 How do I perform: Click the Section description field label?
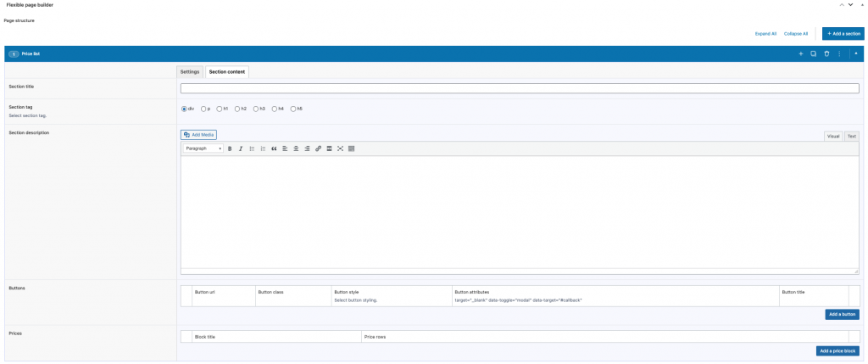point(30,132)
